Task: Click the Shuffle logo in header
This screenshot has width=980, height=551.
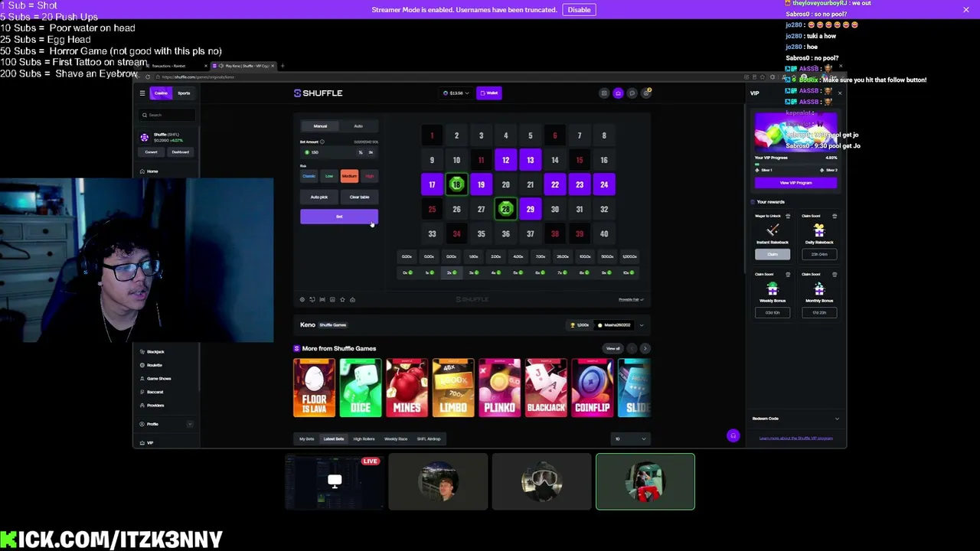Action: click(318, 93)
